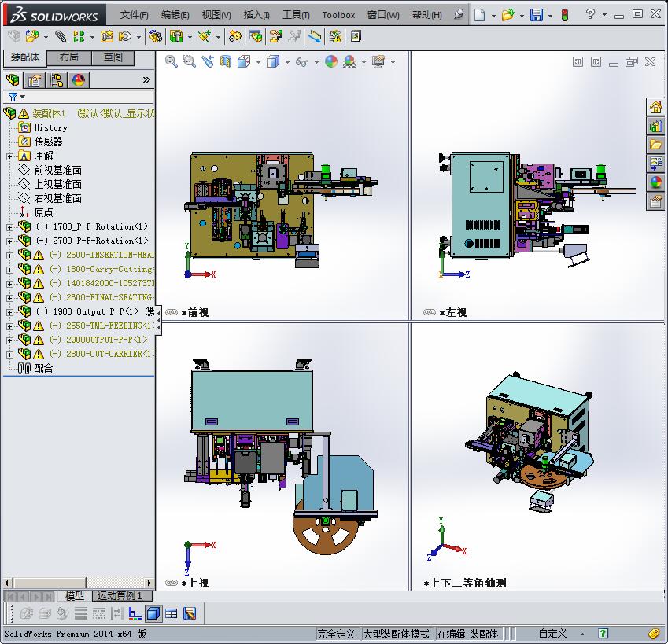Go to Previous View
The height and width of the screenshot is (644, 668).
tap(208, 61)
